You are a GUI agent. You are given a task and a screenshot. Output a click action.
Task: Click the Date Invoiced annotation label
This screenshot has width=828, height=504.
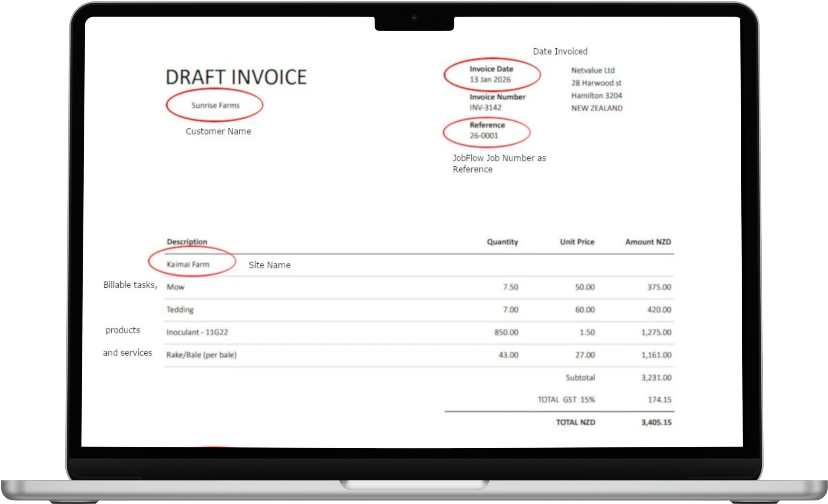click(560, 51)
